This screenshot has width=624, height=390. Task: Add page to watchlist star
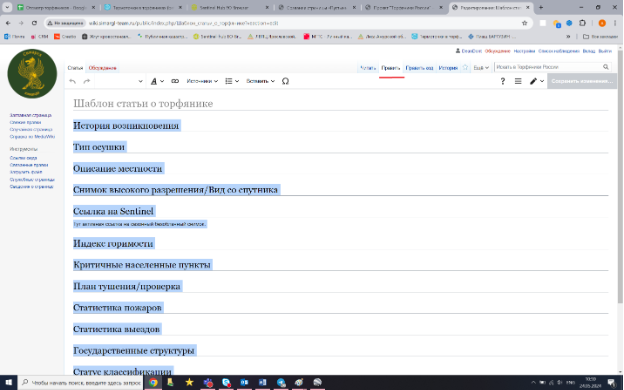pyautogui.click(x=465, y=68)
